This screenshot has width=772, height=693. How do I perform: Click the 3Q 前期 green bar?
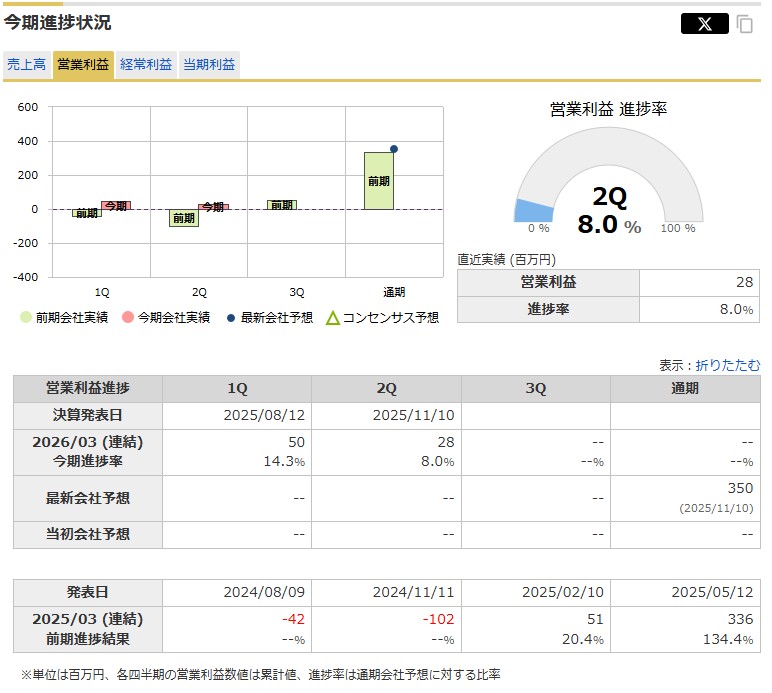281,205
